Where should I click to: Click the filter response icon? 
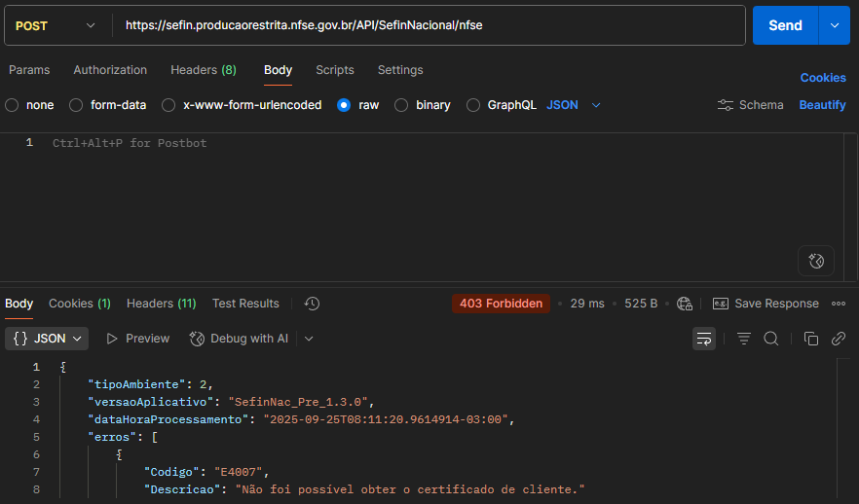coord(744,339)
